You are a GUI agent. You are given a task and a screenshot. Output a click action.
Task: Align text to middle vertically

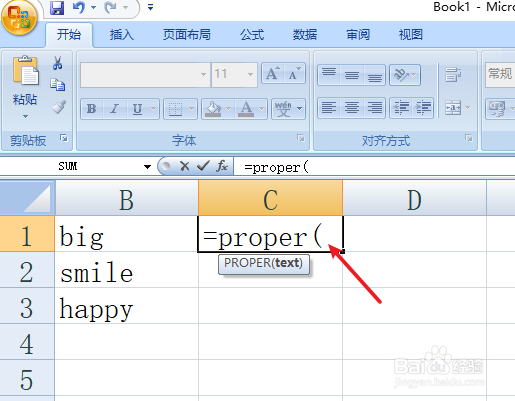coord(352,75)
